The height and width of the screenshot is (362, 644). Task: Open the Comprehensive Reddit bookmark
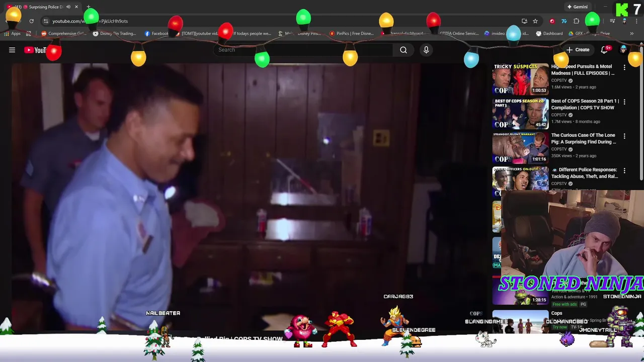pyautogui.click(x=64, y=34)
